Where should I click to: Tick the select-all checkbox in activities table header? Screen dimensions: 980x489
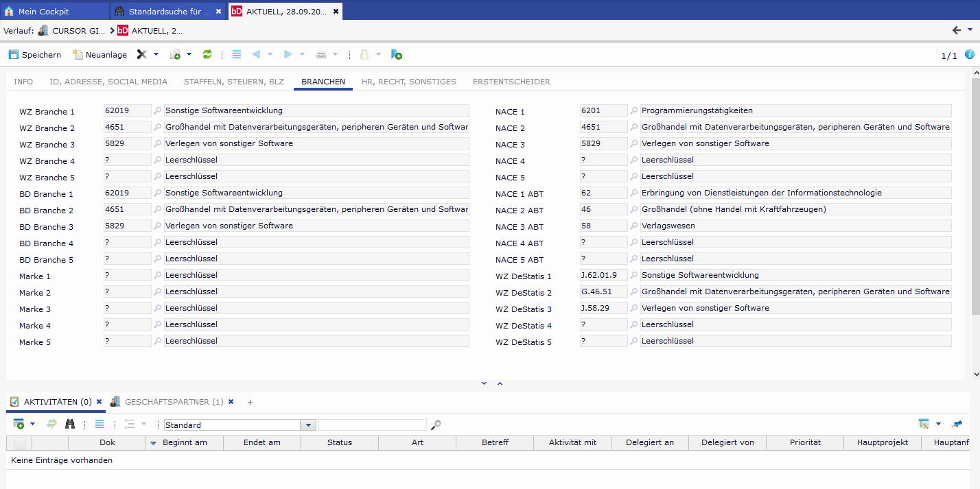pos(19,443)
